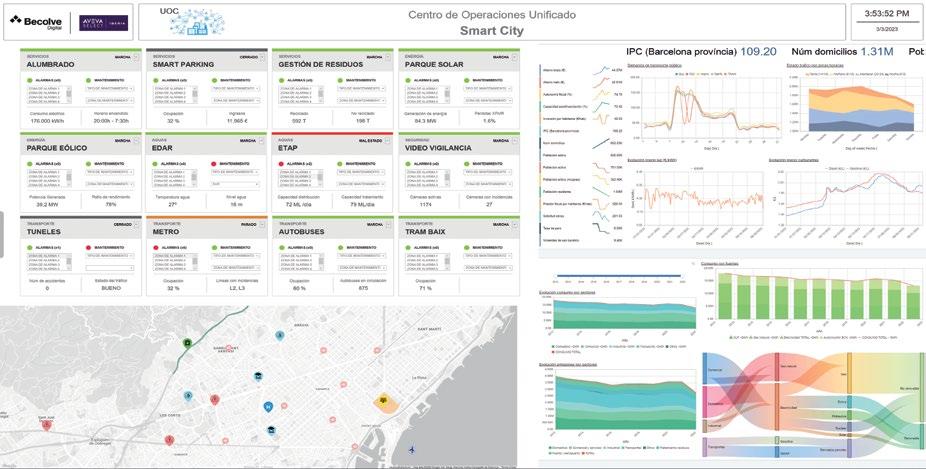This screenshot has width=926, height=469.
Task: Open Tipo de Mantenimiento dropdown in Smart Parking
Action: pyautogui.click(x=236, y=89)
